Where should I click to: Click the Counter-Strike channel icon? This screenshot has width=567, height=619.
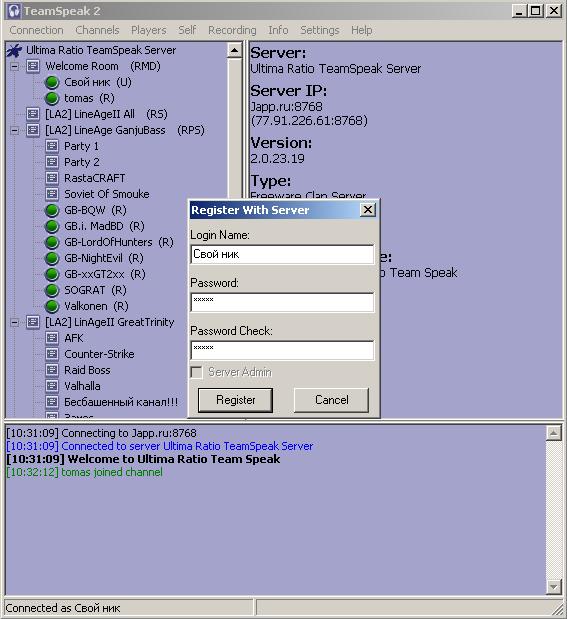coord(52,354)
